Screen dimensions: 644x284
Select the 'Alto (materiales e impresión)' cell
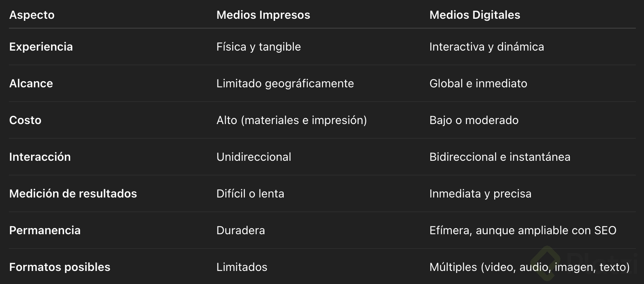291,120
